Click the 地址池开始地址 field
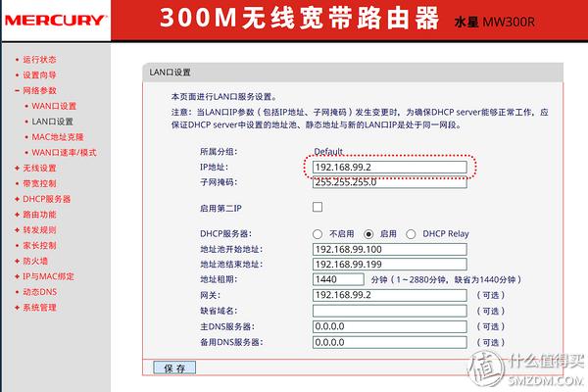588x392 pixels. click(x=390, y=250)
